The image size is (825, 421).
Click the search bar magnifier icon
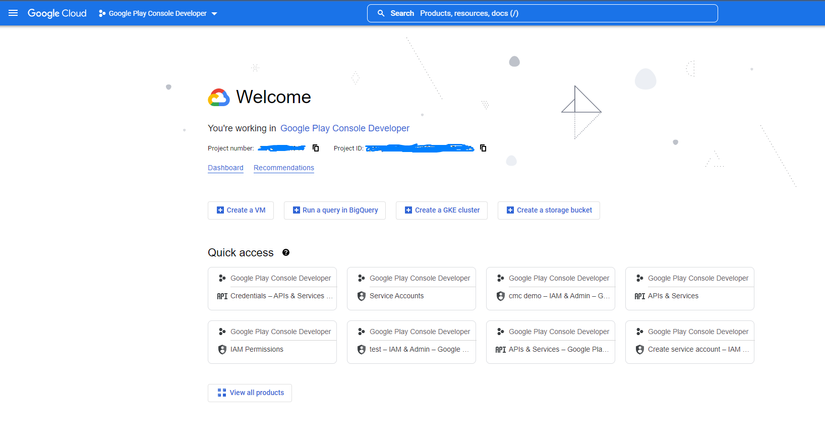pos(381,13)
